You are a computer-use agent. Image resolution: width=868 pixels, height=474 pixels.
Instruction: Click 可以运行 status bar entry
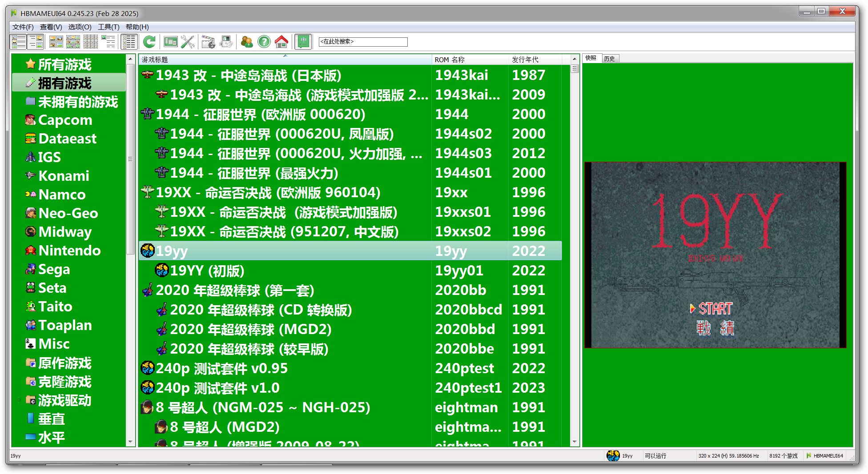pos(655,456)
